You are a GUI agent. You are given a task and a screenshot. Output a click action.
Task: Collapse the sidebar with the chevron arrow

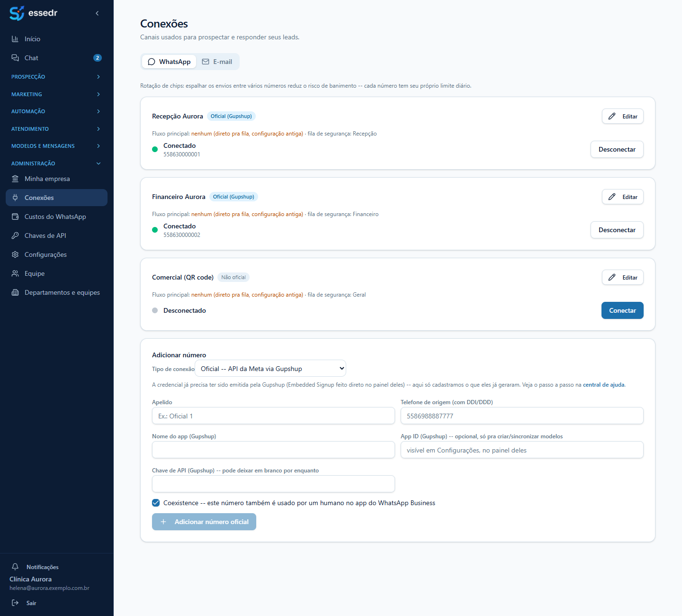(97, 13)
